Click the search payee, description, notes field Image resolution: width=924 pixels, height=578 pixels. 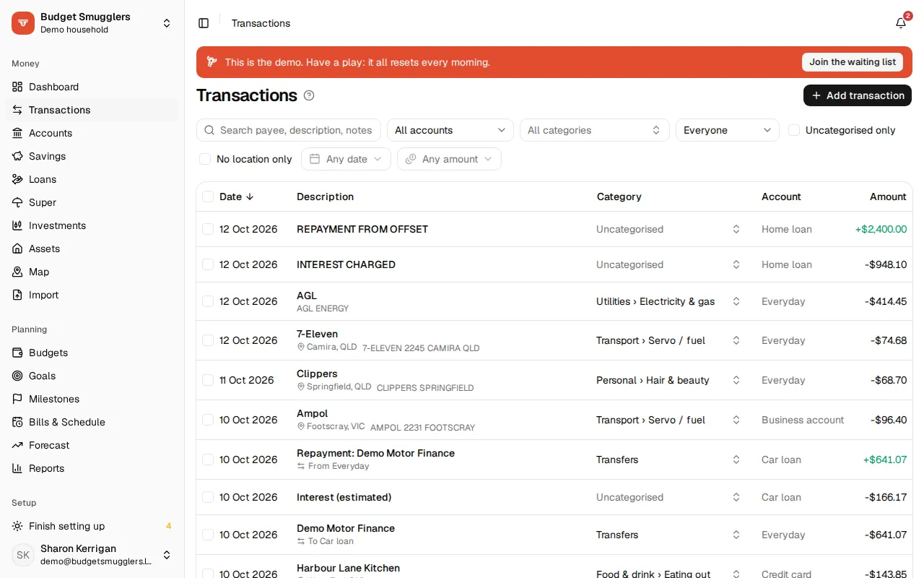(x=289, y=130)
